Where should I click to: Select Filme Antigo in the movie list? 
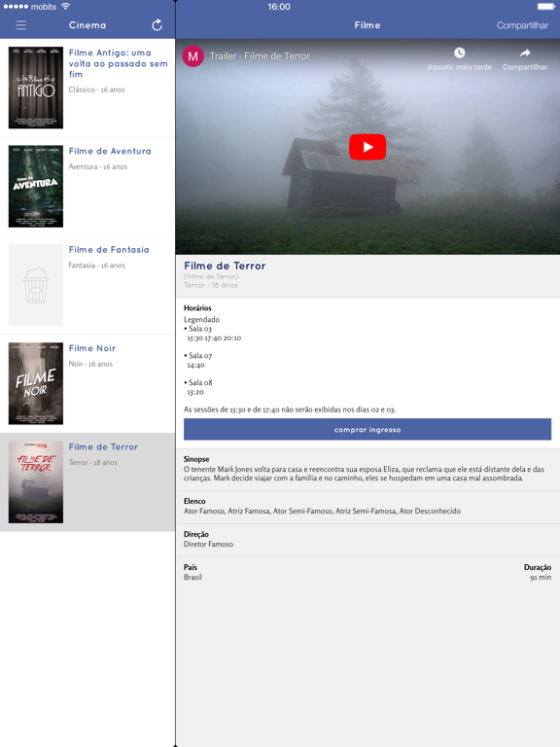point(87,89)
